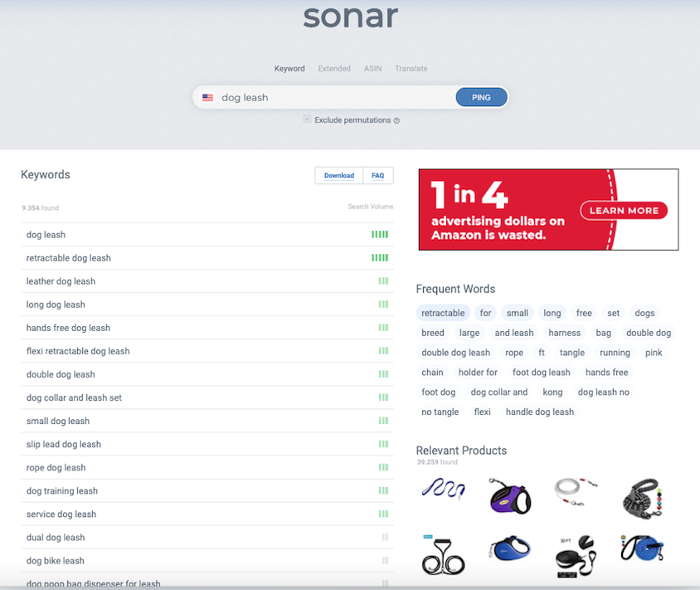Open the FAQ link
700x590 pixels.
click(377, 176)
